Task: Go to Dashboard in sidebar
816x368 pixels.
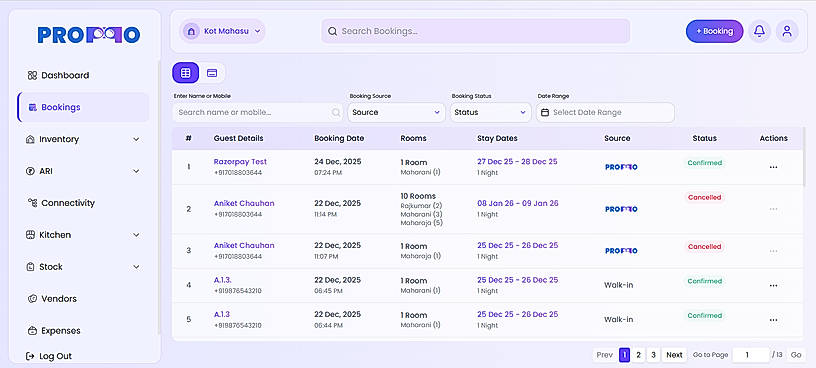Action: tap(65, 75)
